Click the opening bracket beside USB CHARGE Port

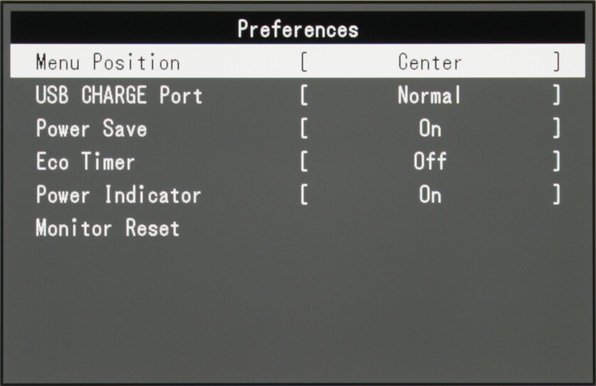click(304, 95)
